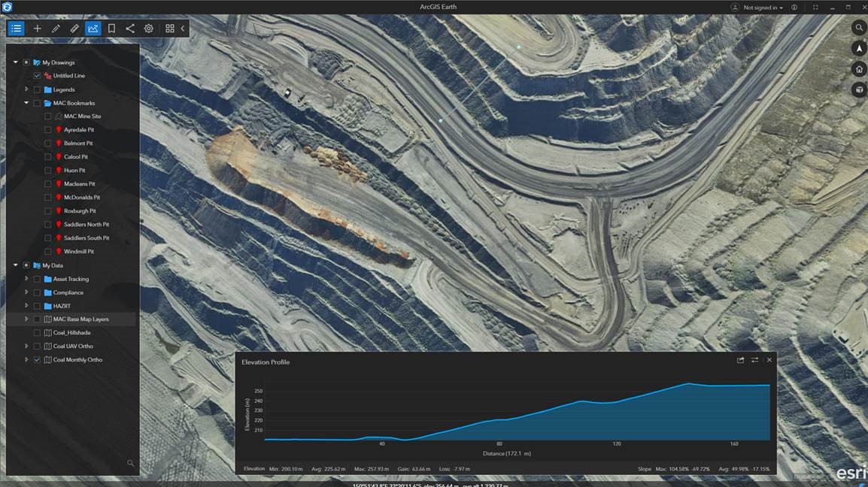Expand the Coal UAV Ortho layer
The image size is (868, 487).
pos(26,346)
